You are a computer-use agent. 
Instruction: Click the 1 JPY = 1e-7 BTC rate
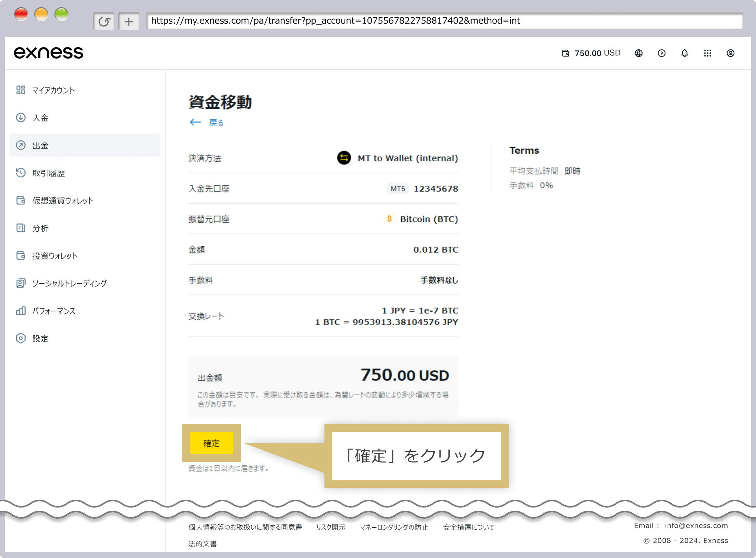pyautogui.click(x=420, y=311)
